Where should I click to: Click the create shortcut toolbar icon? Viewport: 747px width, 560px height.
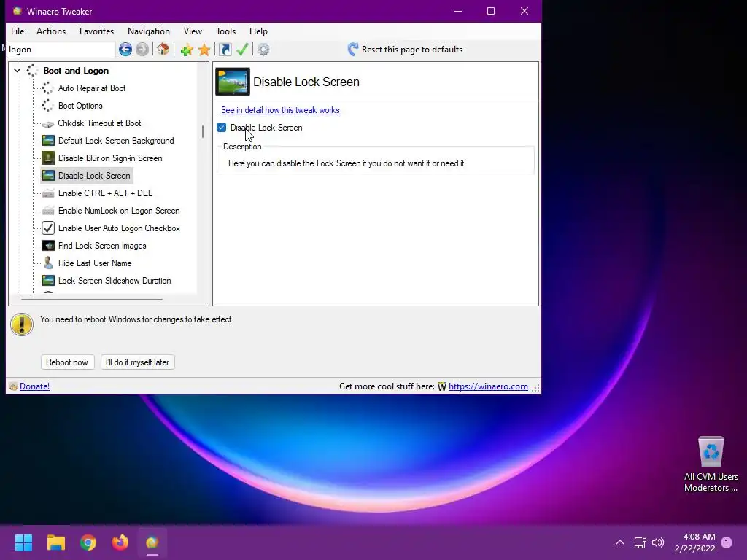click(x=225, y=49)
